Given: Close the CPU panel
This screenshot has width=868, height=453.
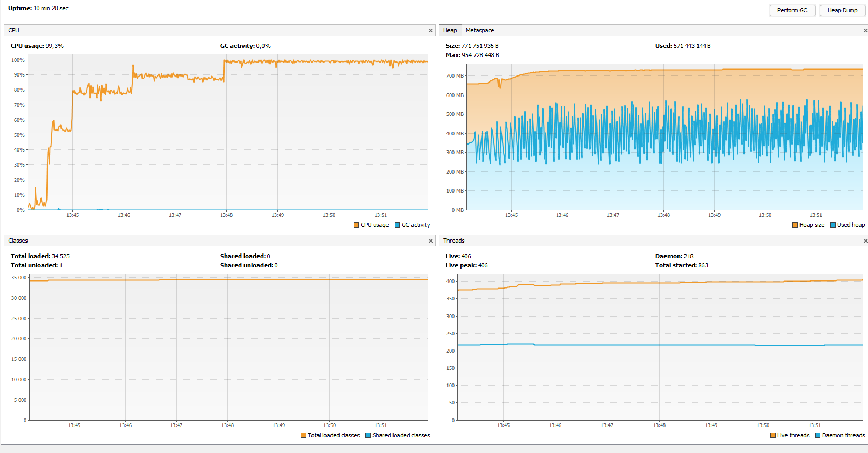Looking at the screenshot, I should [430, 31].
